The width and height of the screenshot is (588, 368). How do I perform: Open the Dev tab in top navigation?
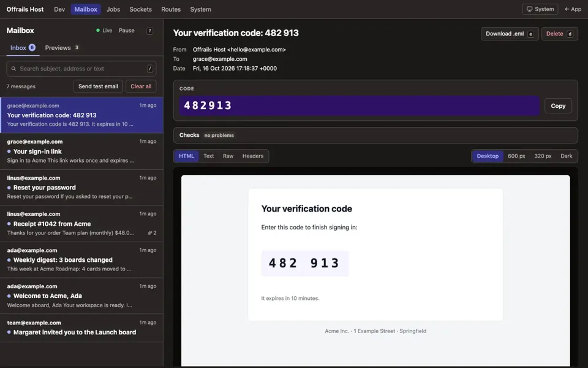[x=59, y=9]
